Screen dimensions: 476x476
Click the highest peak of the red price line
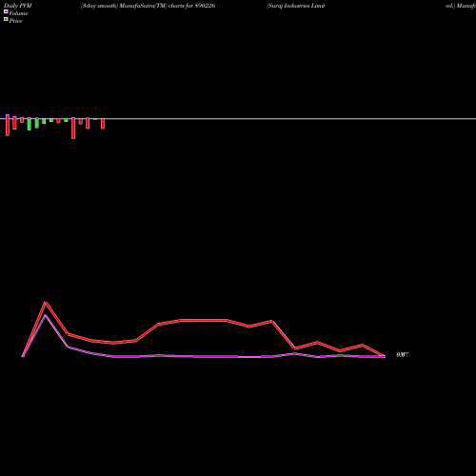46,303
